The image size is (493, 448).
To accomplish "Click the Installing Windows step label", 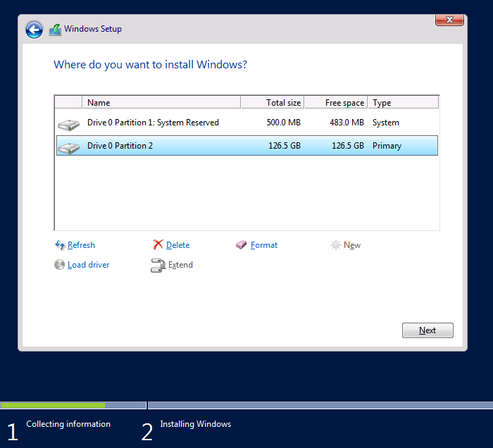I will tap(196, 424).
